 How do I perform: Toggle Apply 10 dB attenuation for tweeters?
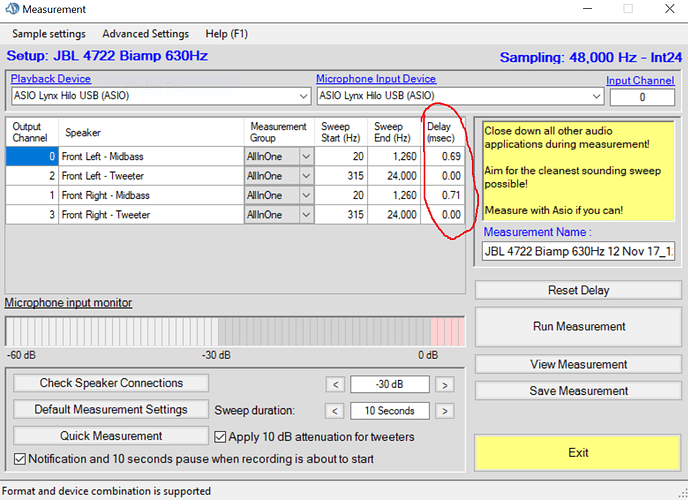[222, 436]
